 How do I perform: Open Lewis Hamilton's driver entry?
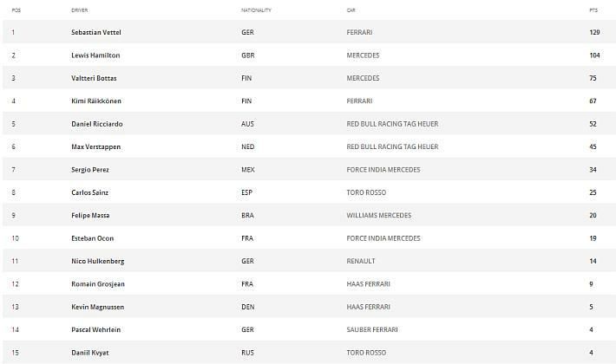(x=95, y=55)
